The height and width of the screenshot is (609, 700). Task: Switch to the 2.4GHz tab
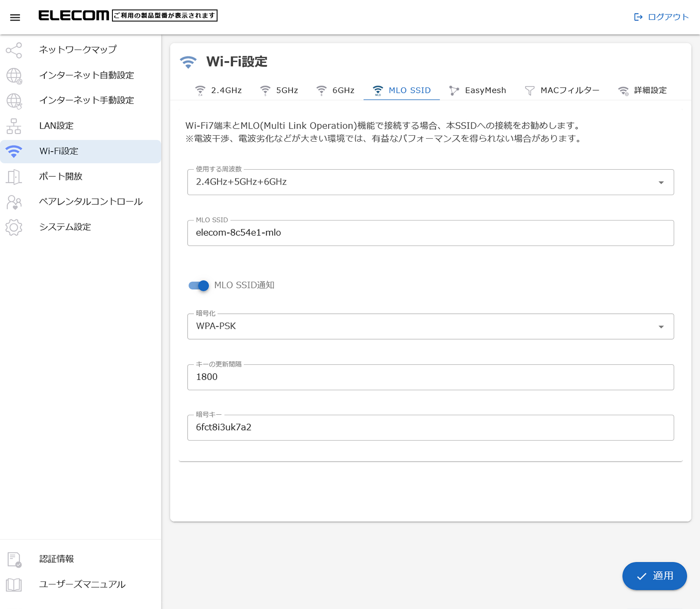[x=218, y=91]
